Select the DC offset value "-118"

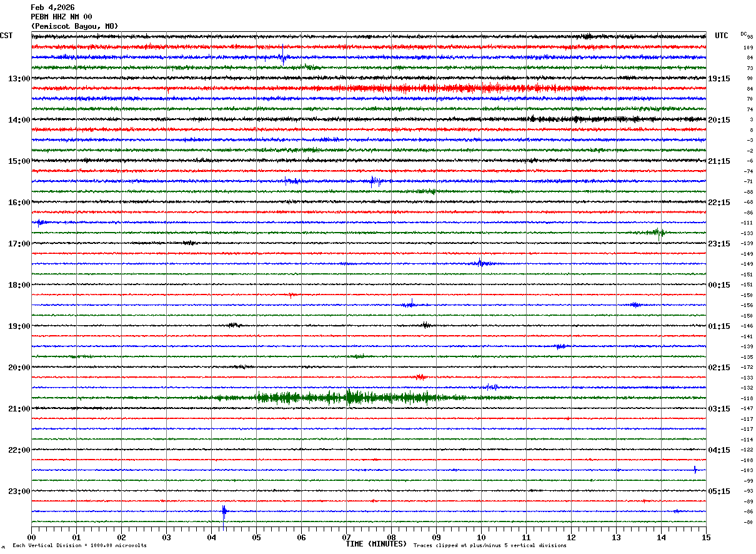tap(747, 398)
